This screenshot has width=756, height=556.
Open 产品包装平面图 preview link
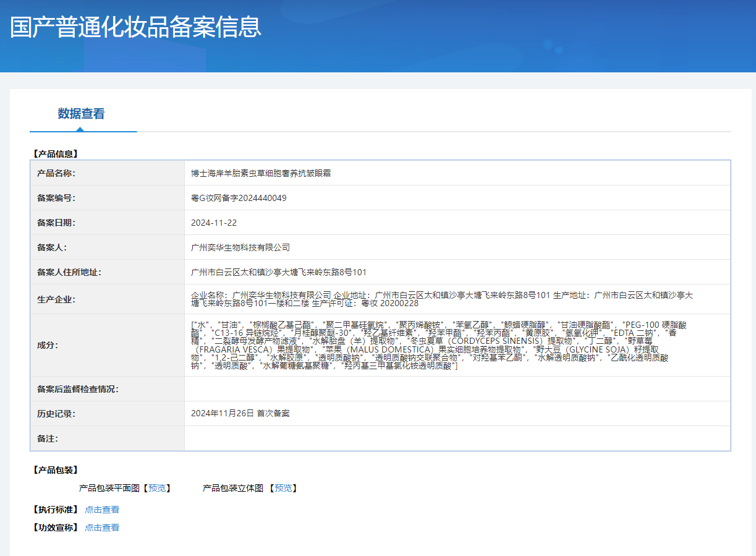click(157, 488)
